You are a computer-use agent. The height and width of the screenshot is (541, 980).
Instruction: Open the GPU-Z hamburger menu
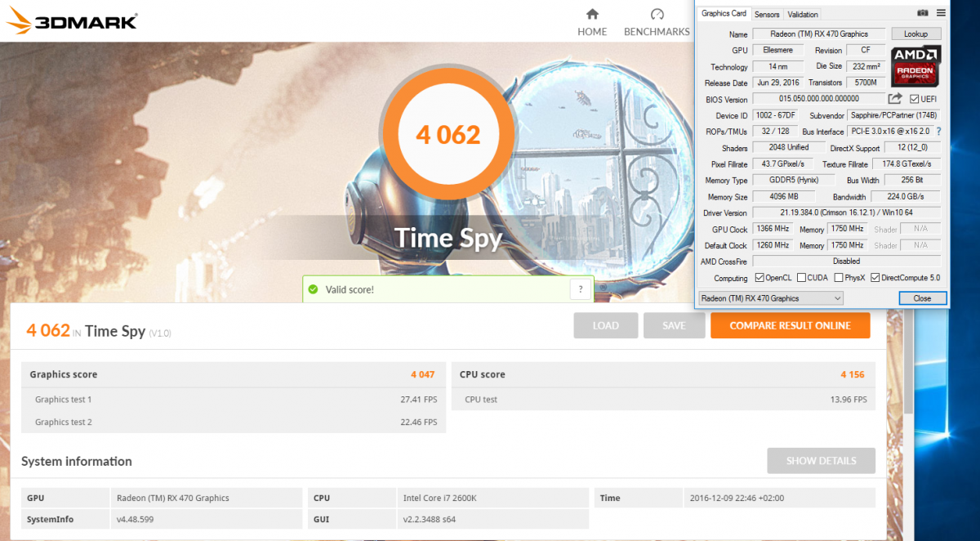[x=941, y=13]
